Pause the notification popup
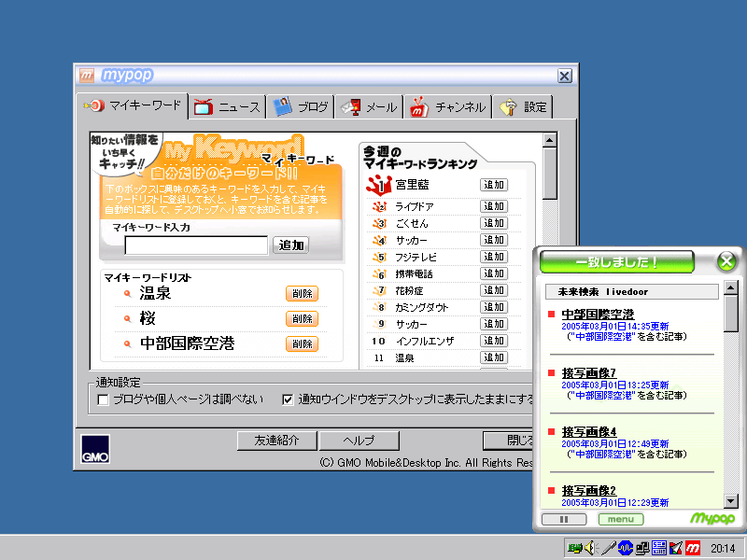 (564, 520)
